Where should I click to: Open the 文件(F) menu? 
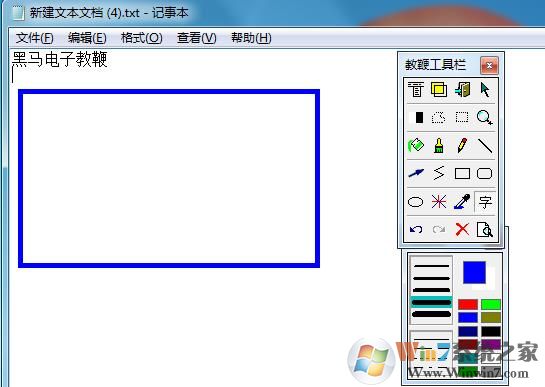[34, 38]
